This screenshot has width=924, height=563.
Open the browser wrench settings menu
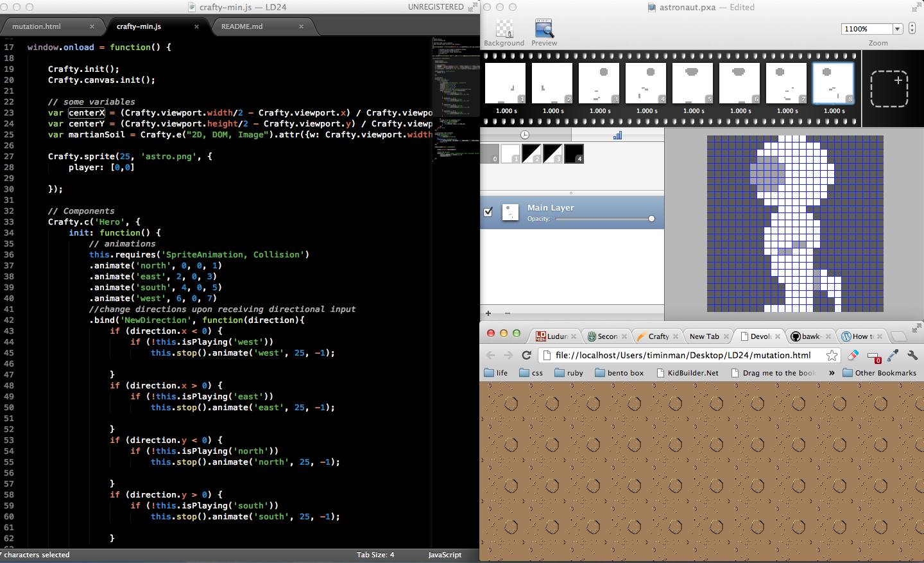pyautogui.click(x=912, y=355)
